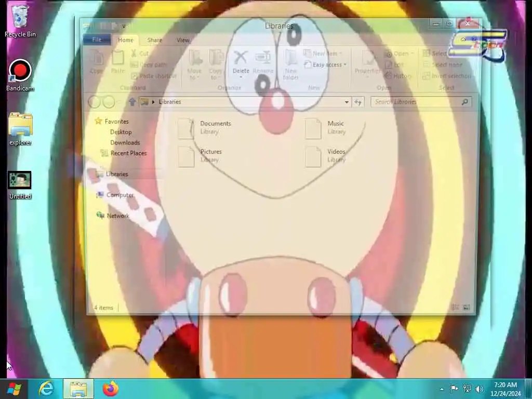Open the Start button
The width and height of the screenshot is (532, 399).
pyautogui.click(x=14, y=389)
